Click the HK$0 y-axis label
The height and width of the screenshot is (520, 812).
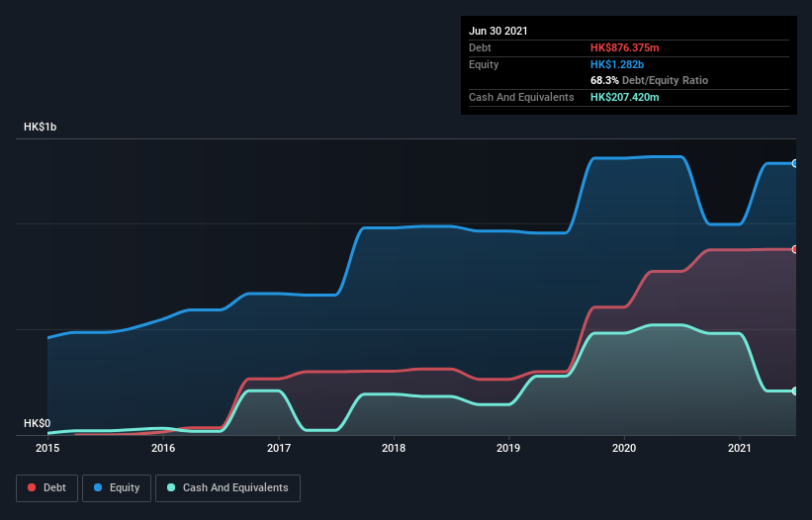[38, 423]
